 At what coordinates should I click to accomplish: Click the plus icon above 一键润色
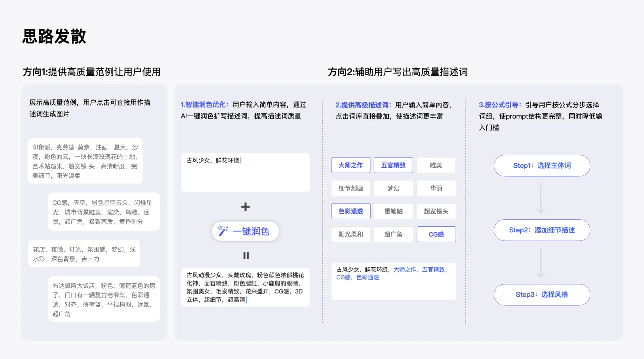coord(246,207)
